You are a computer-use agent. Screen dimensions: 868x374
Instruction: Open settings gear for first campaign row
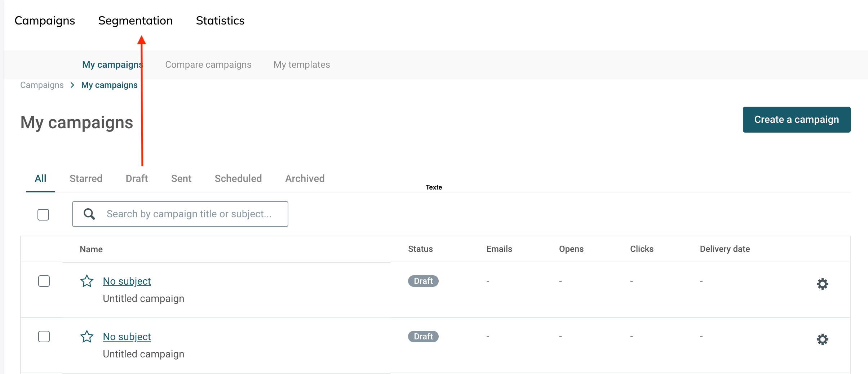(x=822, y=284)
